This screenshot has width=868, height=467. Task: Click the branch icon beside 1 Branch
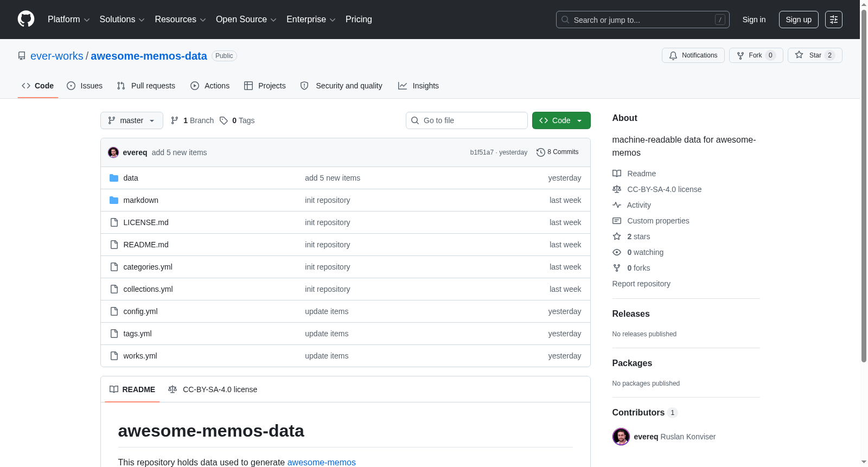point(175,120)
